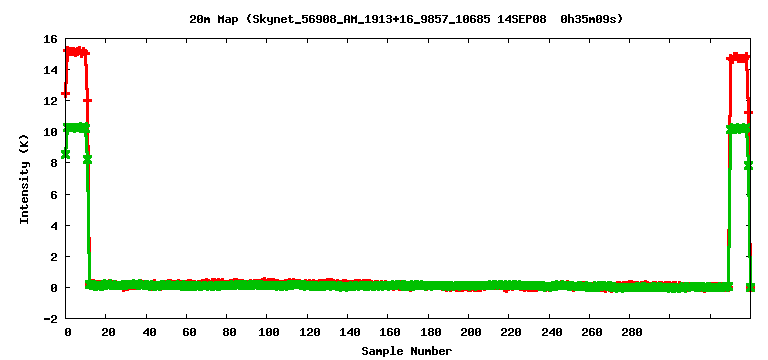Click the y-axis tick label 16
The height and width of the screenshot is (360, 768).
click(x=52, y=39)
